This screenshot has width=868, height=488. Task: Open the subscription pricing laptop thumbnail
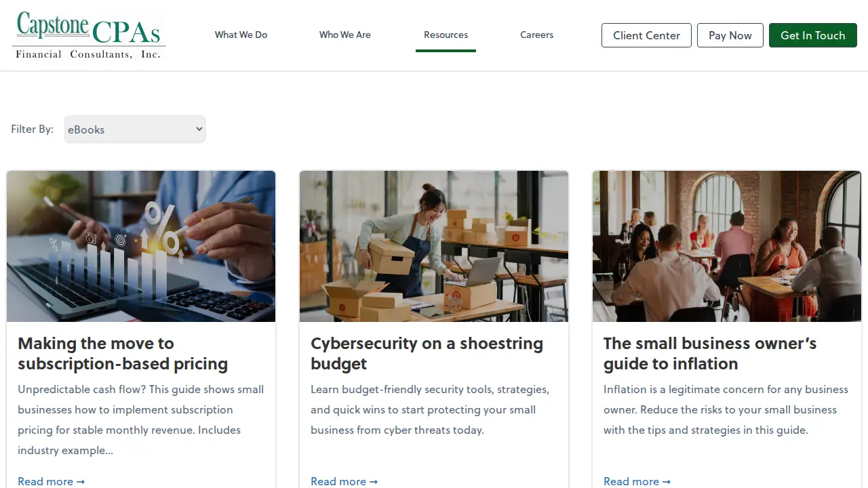pyautogui.click(x=141, y=246)
